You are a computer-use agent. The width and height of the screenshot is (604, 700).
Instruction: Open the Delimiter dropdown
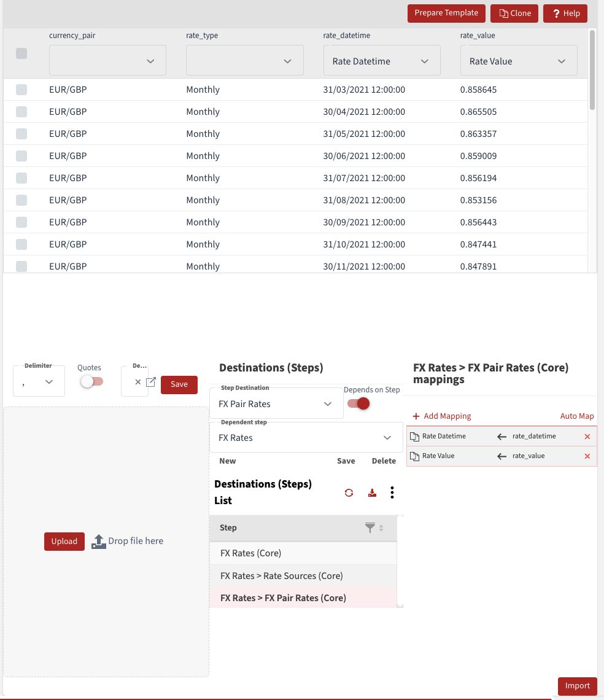point(39,382)
